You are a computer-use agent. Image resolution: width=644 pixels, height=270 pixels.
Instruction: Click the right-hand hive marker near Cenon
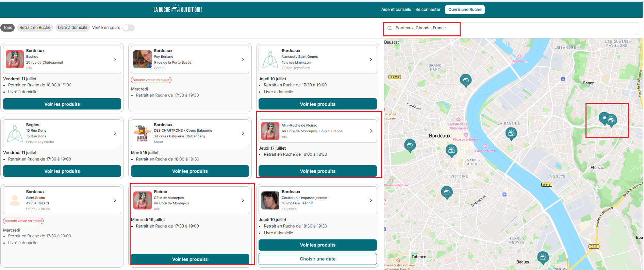click(x=611, y=120)
